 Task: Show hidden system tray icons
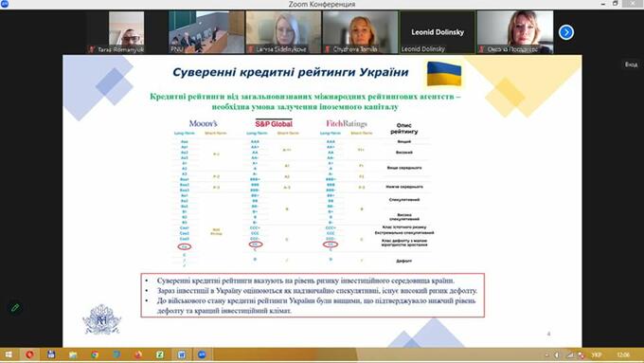click(546, 354)
